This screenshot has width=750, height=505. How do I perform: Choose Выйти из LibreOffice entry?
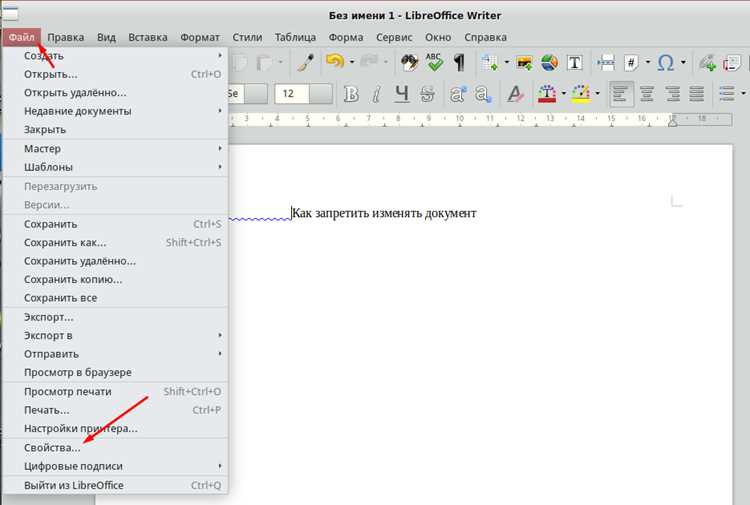[x=115, y=485]
